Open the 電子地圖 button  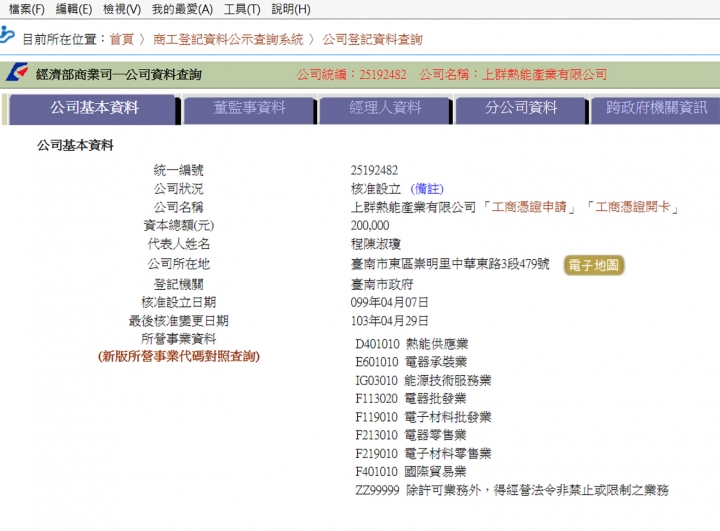point(594,265)
